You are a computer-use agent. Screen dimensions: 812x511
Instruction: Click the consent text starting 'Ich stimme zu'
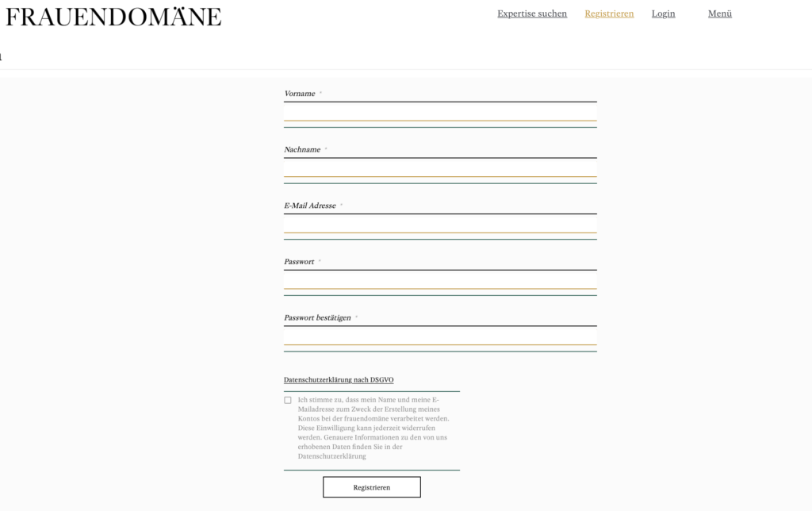373,418
